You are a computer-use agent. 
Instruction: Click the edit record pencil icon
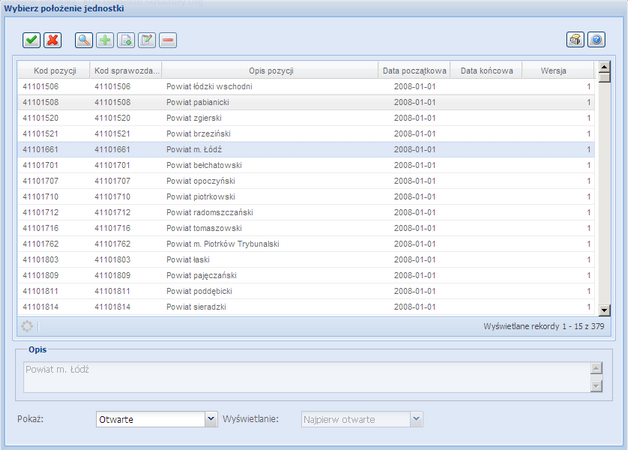click(146, 40)
